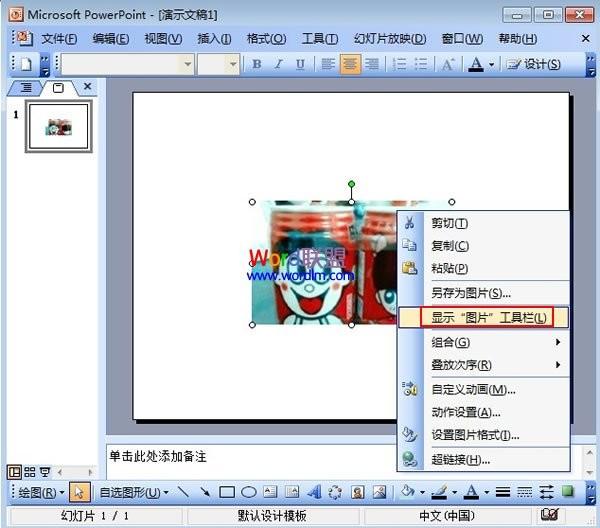Increase the font size
600x528 pixels.
pos(448,64)
